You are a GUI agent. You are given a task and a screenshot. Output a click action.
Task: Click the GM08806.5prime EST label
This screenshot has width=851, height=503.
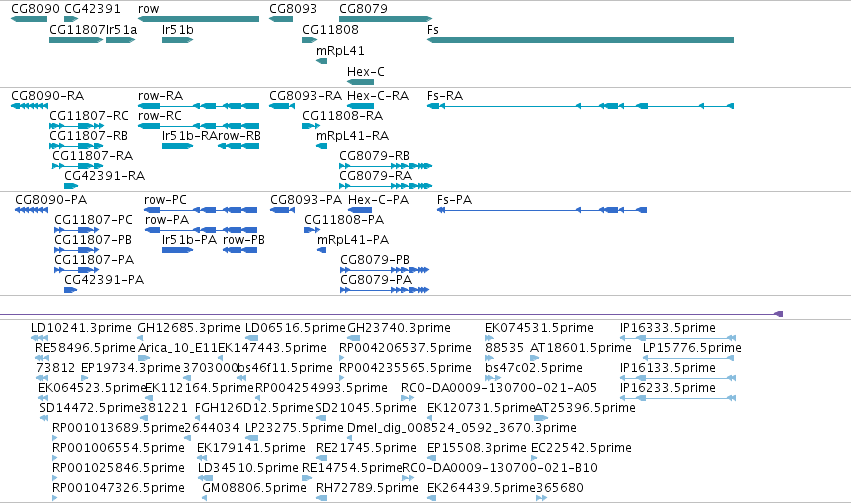pyautogui.click(x=255, y=488)
